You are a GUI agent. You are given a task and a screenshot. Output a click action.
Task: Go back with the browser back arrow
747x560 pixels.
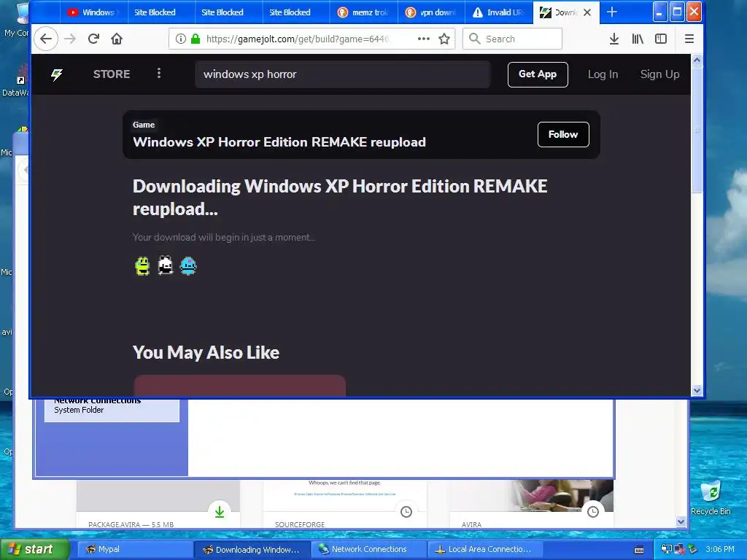(x=46, y=39)
